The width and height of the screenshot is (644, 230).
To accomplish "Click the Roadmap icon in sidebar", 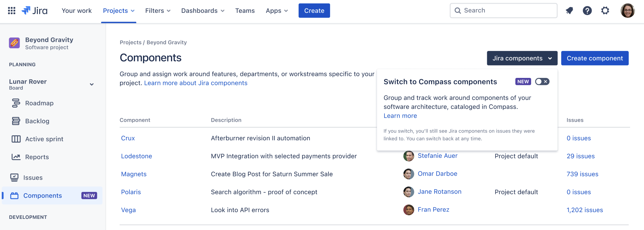I will click(x=16, y=103).
